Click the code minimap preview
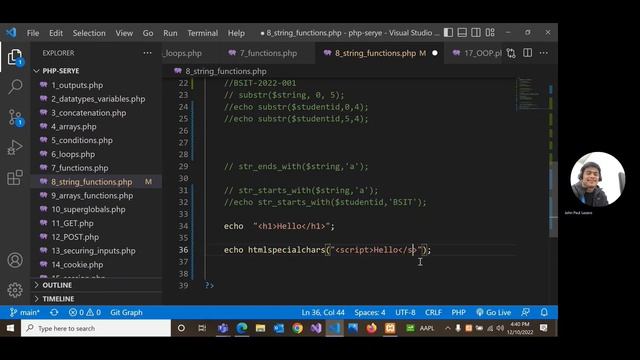The height and width of the screenshot is (360, 640). pos(531,94)
